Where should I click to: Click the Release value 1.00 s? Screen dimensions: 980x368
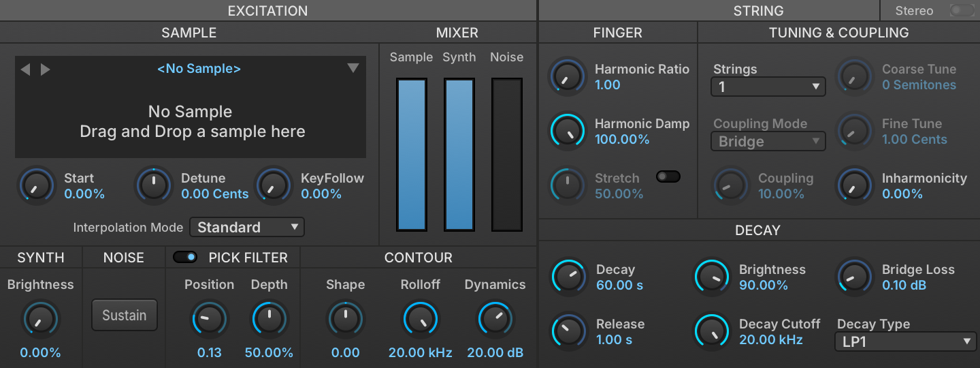[x=615, y=340]
